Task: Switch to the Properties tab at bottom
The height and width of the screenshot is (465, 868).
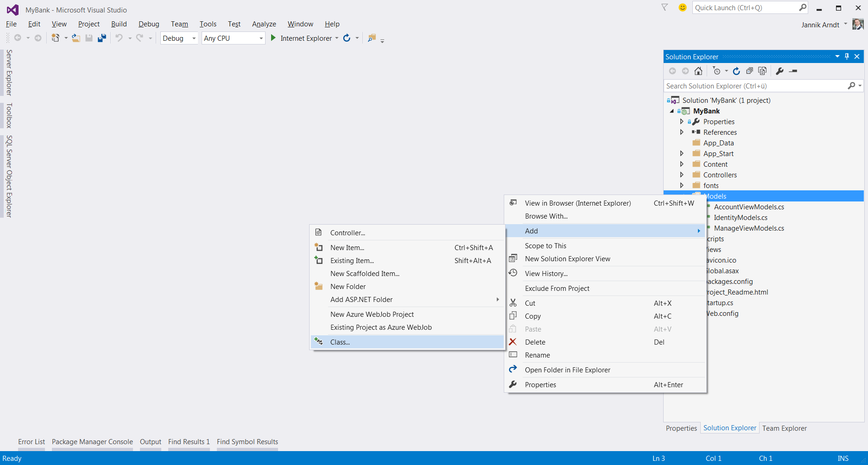Action: [x=681, y=428]
